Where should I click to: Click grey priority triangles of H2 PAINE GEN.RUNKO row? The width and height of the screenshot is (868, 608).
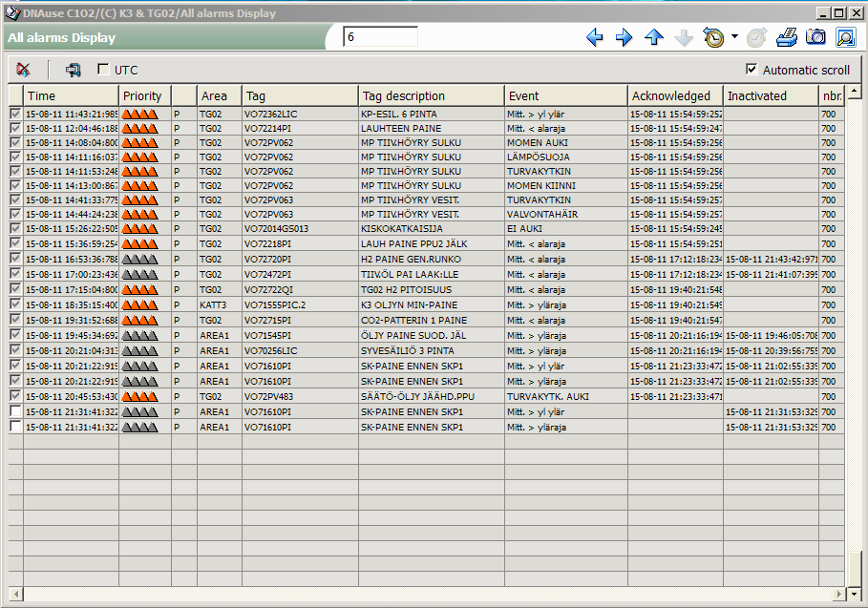click(x=140, y=259)
